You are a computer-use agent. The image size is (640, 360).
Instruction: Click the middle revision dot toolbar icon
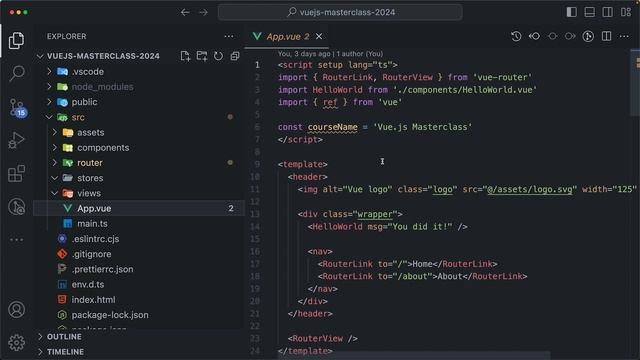(552, 36)
